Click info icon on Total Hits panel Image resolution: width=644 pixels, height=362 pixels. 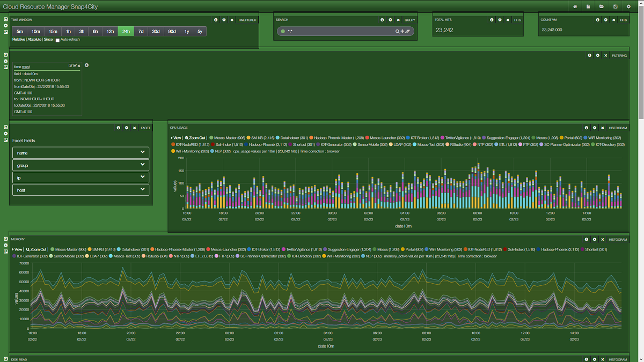click(492, 20)
